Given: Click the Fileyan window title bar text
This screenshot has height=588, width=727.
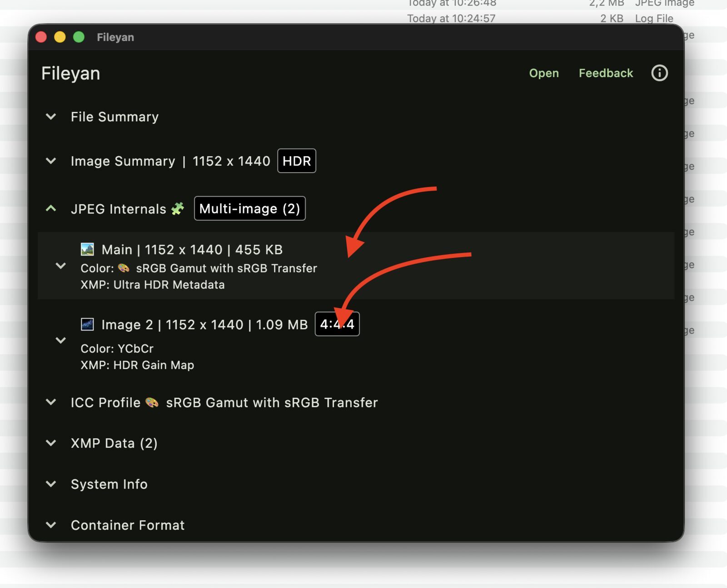Looking at the screenshot, I should (x=115, y=37).
